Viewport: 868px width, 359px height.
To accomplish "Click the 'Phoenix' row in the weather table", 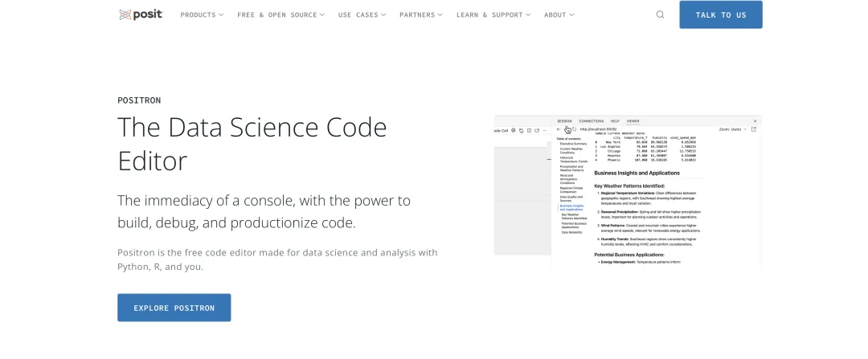I will [x=645, y=161].
